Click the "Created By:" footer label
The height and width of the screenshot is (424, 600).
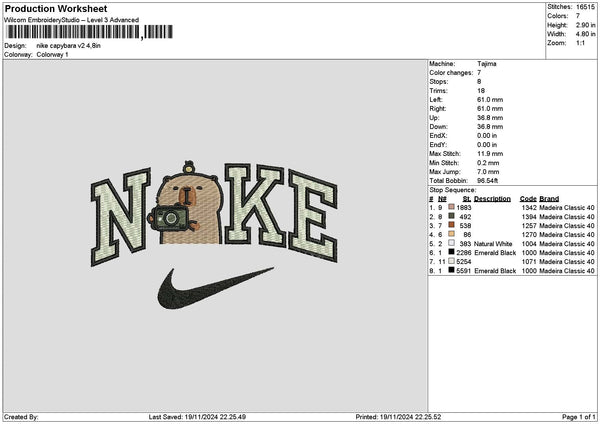(x=21, y=417)
